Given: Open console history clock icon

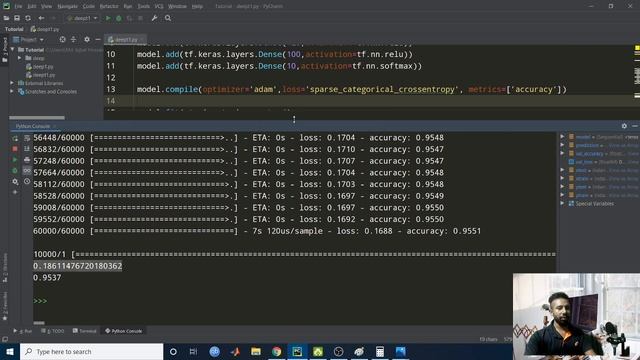Looking at the screenshot, I should pos(27,181).
